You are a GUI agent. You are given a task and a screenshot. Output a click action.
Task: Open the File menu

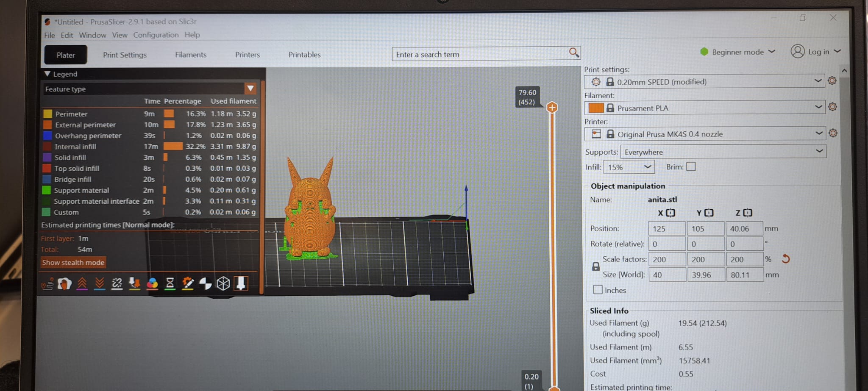[50, 35]
